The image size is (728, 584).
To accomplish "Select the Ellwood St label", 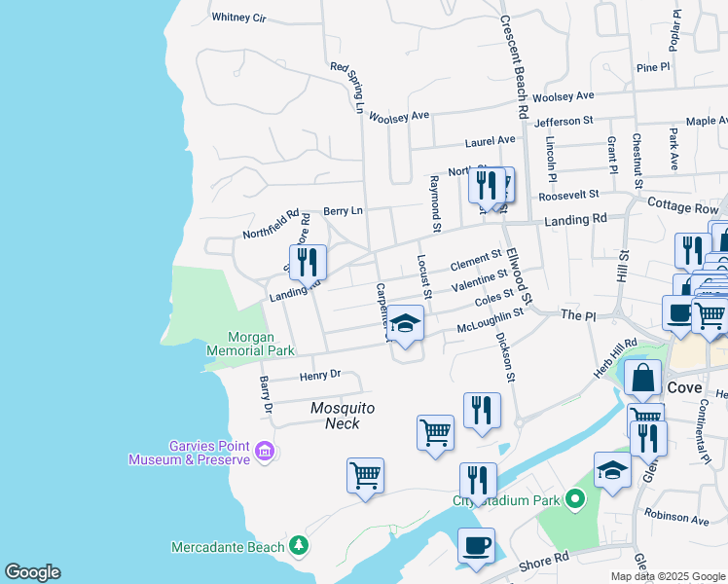I will coord(519,275).
